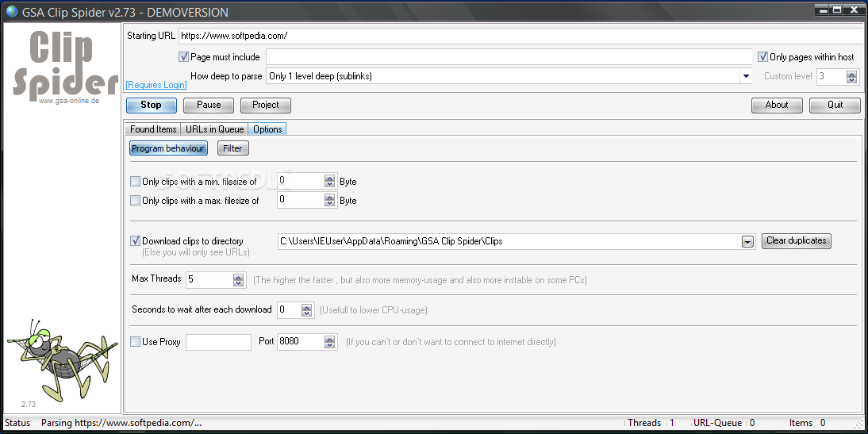This screenshot has height=434, width=868.
Task: Click the max. filesize spinner arrows
Action: (330, 200)
